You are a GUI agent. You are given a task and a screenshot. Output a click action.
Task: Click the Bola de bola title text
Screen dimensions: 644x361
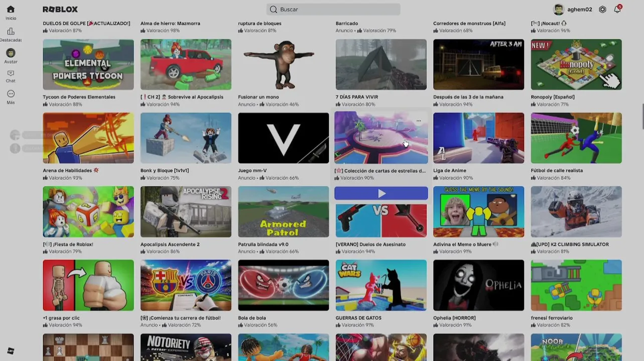point(252,318)
